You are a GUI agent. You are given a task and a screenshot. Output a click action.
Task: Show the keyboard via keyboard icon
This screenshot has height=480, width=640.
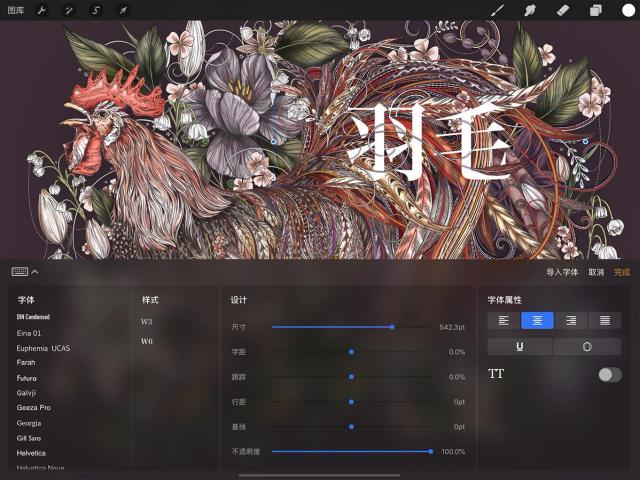[20, 271]
